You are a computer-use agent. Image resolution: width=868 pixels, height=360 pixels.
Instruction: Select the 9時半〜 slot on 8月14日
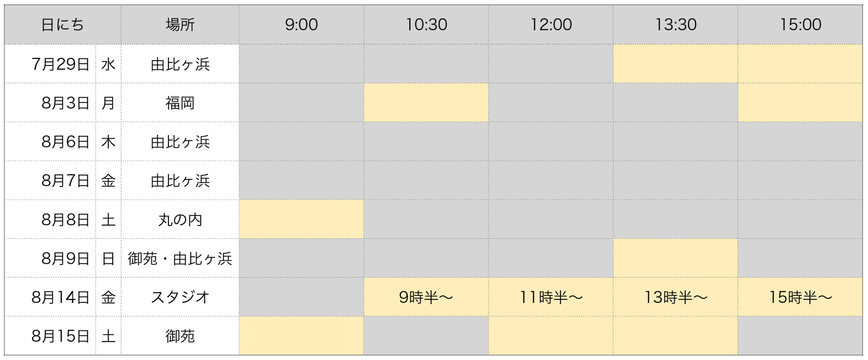point(426,297)
